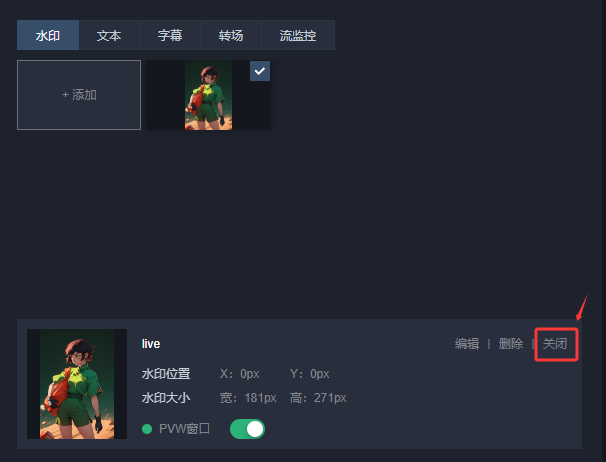
Task: Select the character watermark thumbnail
Action: coord(208,95)
